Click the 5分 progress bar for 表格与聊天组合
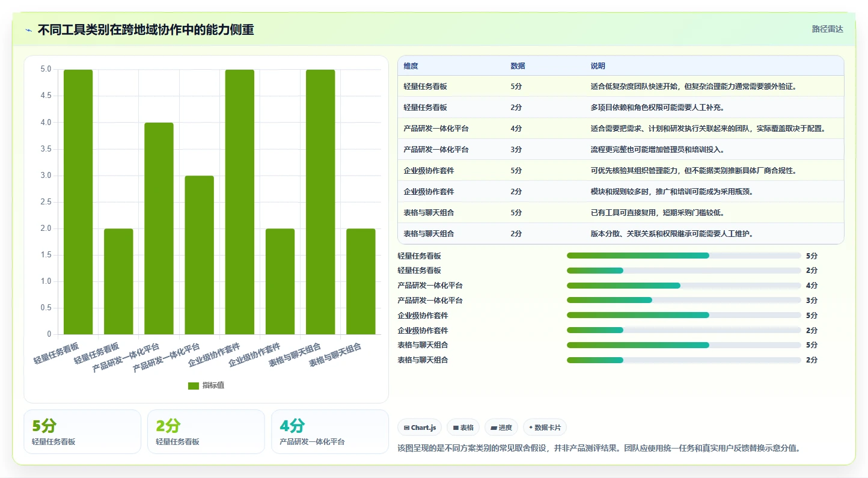 coord(684,345)
